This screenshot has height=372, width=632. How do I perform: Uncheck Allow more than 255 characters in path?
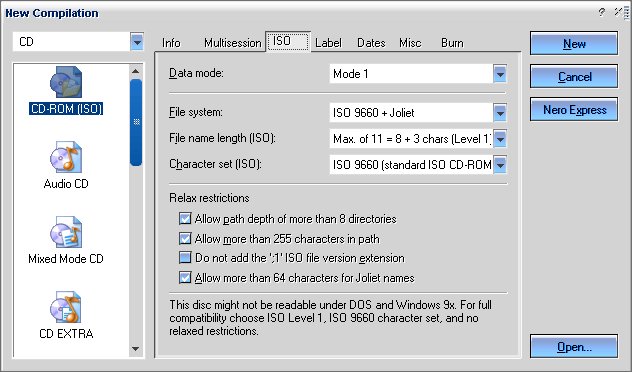(x=185, y=239)
